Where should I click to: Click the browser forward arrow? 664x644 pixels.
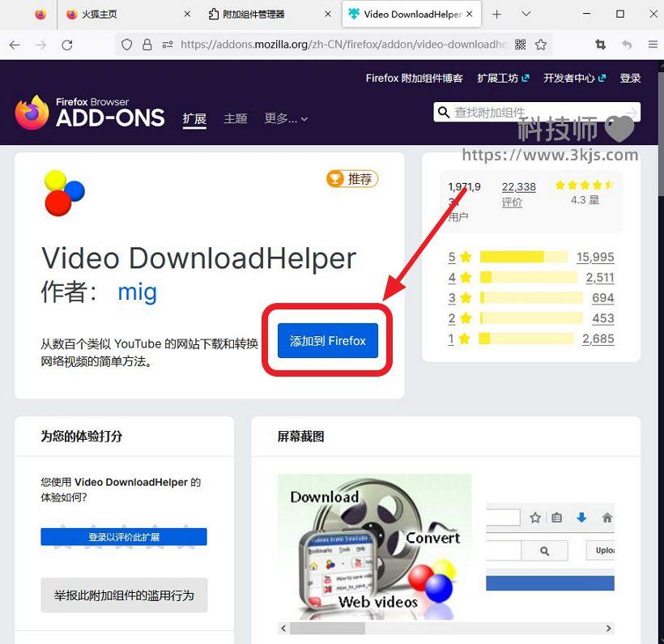coord(40,45)
